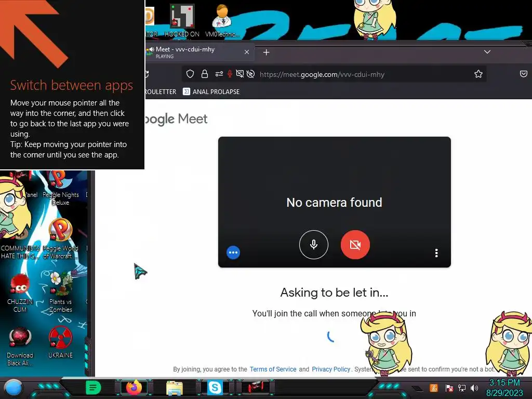Open the ROULETTER bookmark
This screenshot has height=399, width=532.
pyautogui.click(x=161, y=91)
